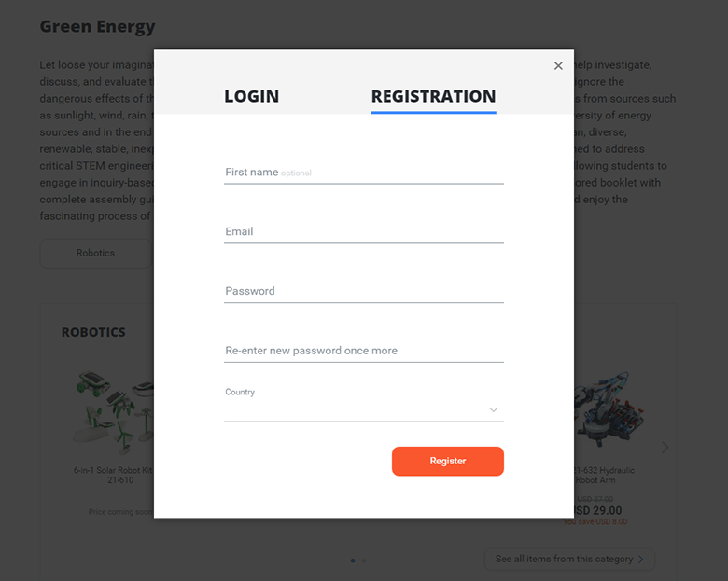Image resolution: width=728 pixels, height=581 pixels.
Task: Click the Password input field
Action: (364, 291)
